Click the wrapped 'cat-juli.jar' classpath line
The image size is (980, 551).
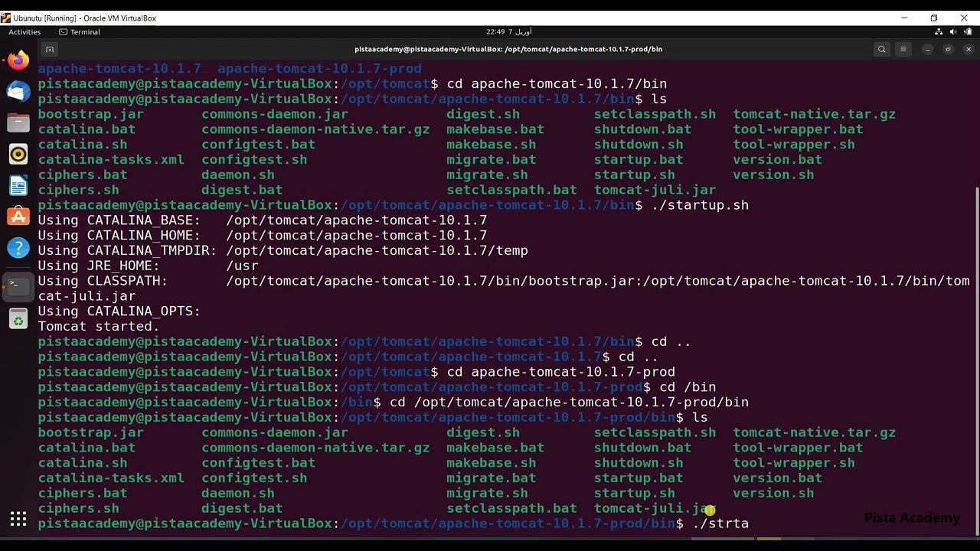click(87, 295)
